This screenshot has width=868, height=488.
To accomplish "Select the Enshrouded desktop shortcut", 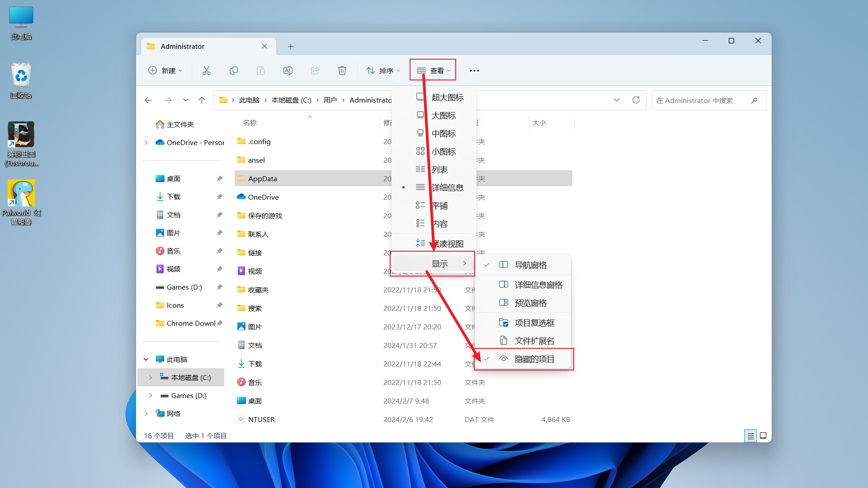I will pos(21,144).
